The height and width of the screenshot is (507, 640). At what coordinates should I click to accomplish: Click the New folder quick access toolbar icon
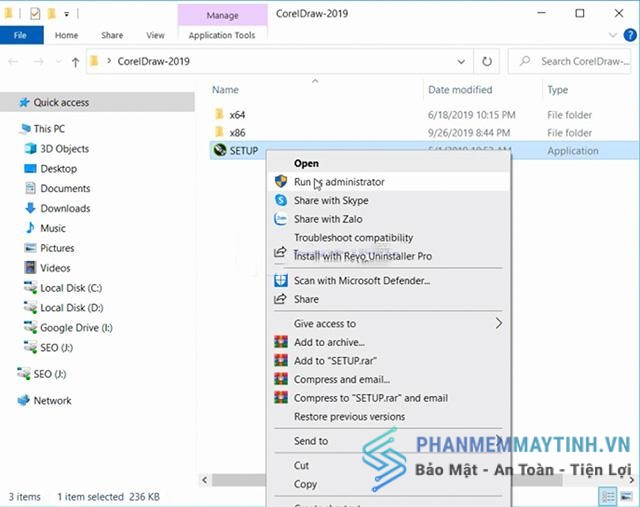click(x=52, y=14)
